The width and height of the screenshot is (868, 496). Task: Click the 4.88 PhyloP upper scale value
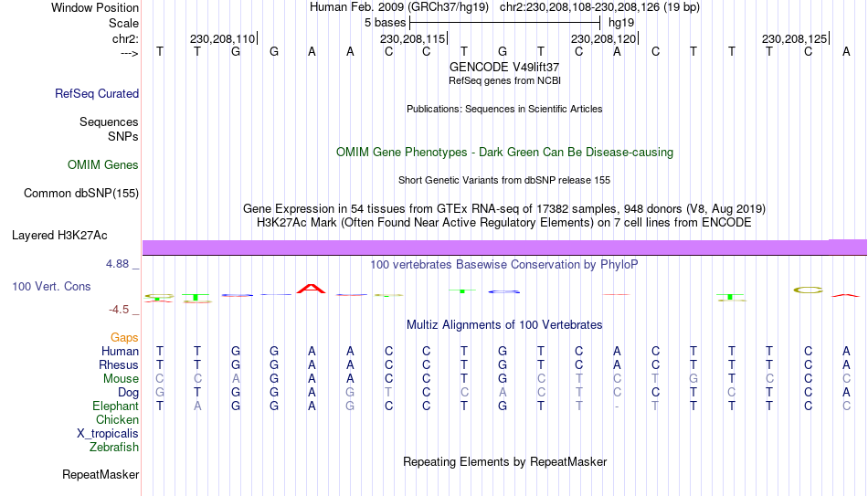pos(117,264)
